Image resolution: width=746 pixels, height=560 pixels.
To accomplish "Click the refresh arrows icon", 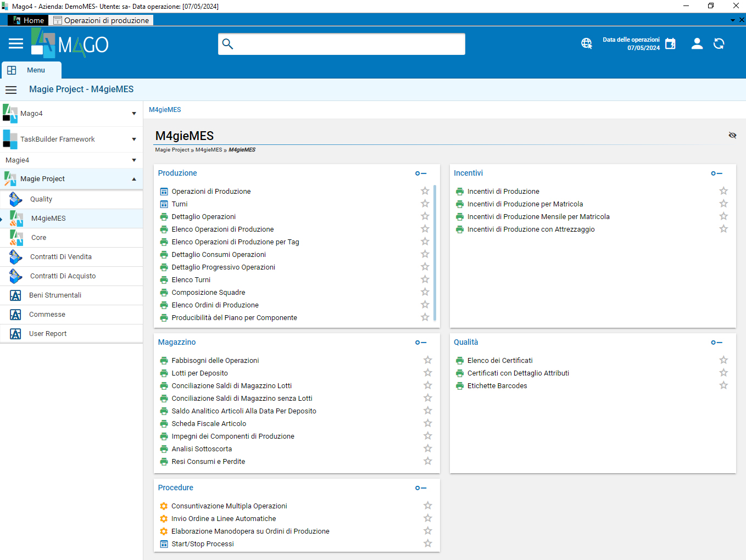I will tap(719, 43).
